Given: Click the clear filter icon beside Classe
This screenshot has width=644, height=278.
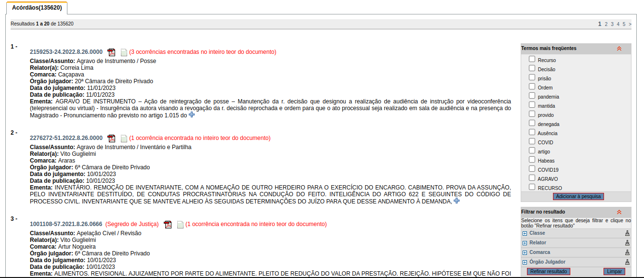Looking at the screenshot, I should [x=627, y=233].
